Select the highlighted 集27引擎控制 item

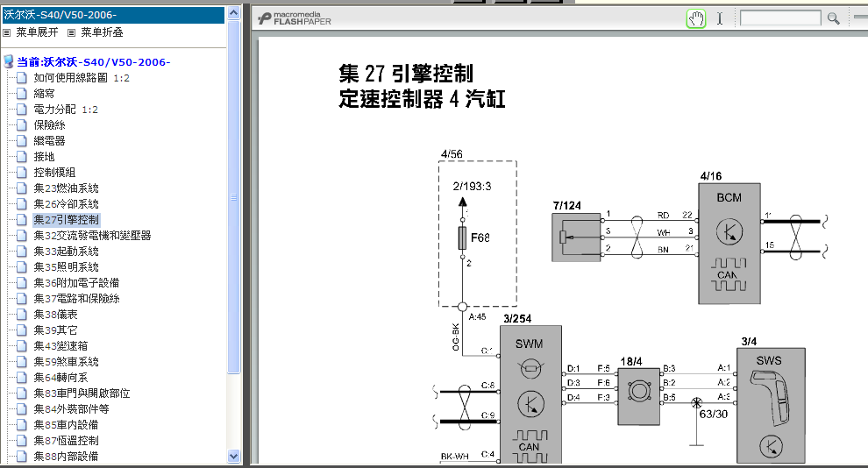point(66,220)
